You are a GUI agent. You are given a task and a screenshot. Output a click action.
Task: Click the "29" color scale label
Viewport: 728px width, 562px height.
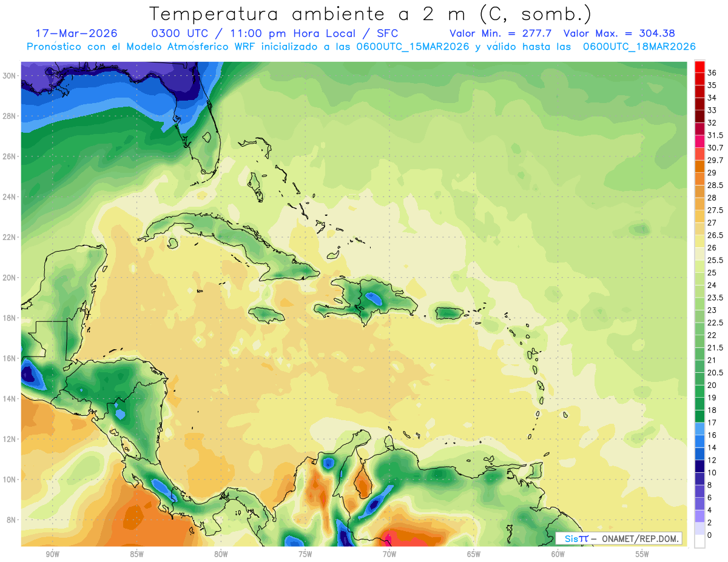712,173
